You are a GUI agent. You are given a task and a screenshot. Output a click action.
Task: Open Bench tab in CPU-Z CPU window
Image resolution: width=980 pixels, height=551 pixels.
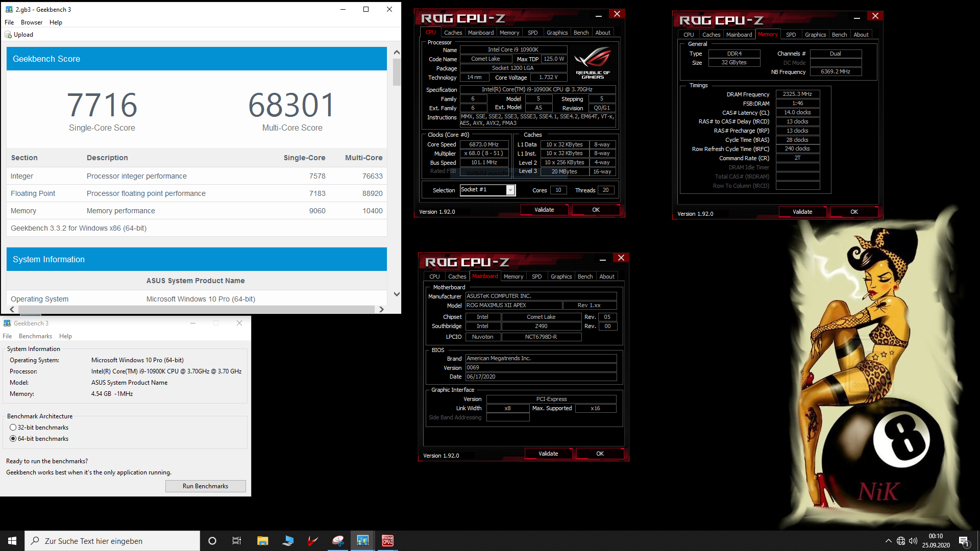581,33
